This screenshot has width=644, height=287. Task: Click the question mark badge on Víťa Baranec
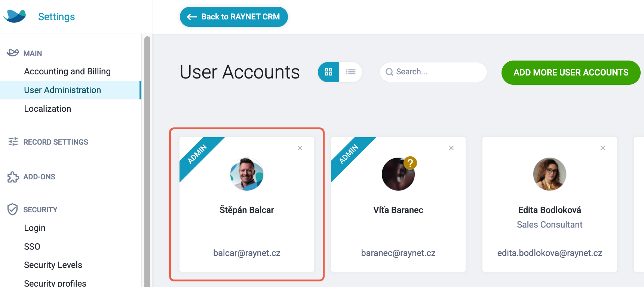pyautogui.click(x=410, y=163)
